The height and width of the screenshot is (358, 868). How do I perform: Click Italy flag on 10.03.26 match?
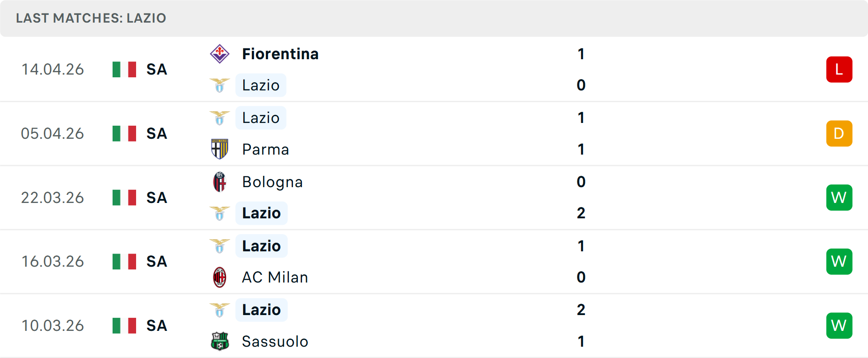[x=124, y=325]
